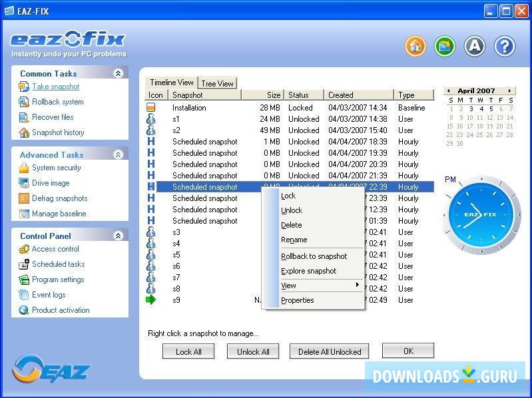This screenshot has height=398, width=532.
Task: Choose Delete from the context menu
Action: point(292,225)
